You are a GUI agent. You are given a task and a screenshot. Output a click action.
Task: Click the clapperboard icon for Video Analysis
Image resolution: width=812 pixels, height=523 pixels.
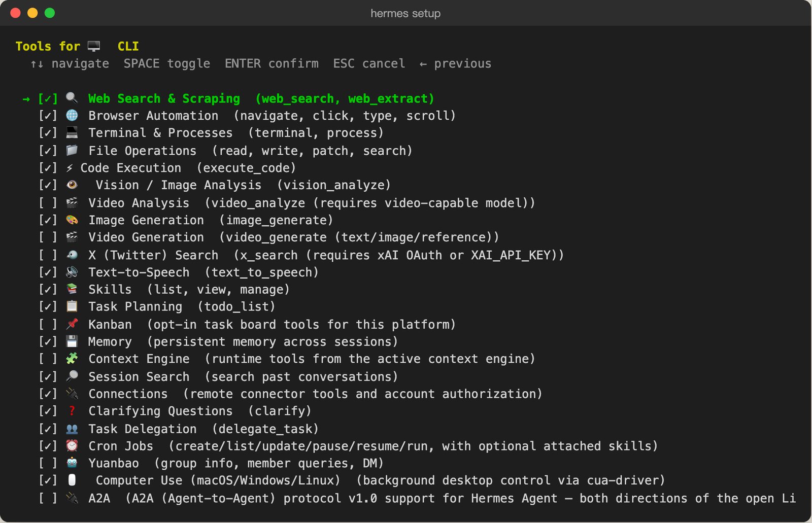tap(72, 203)
